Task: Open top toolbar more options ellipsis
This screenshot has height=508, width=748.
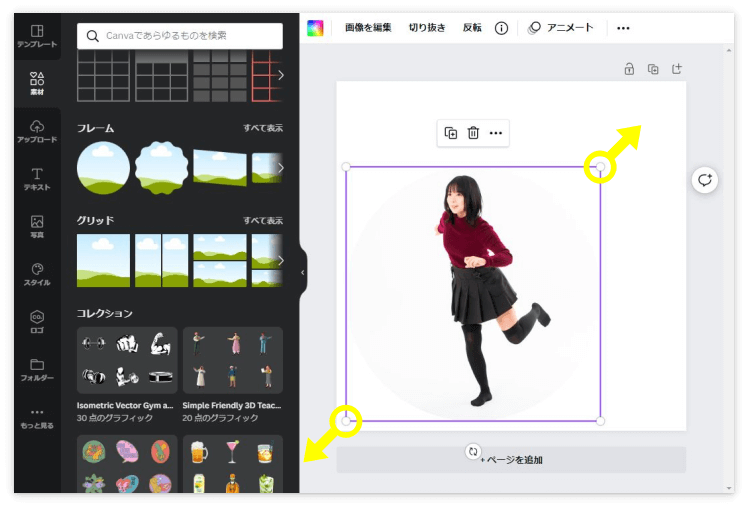Action: click(623, 28)
